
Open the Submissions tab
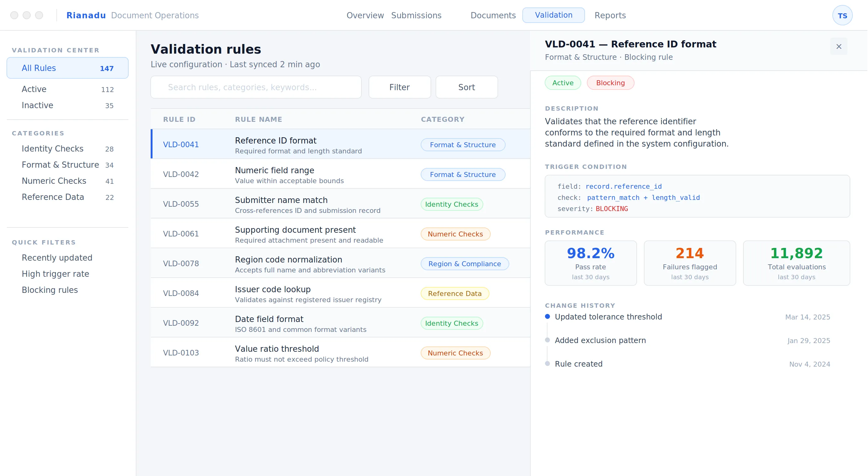pos(416,15)
